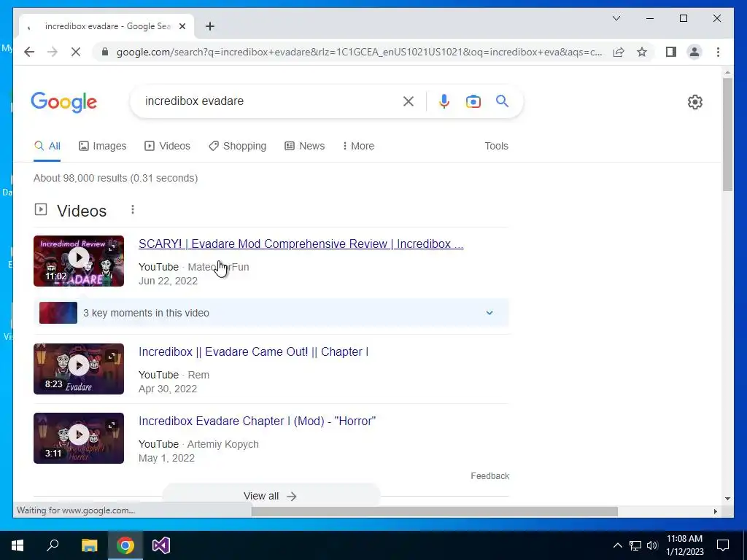
Task: Open Chrome profile menu
Action: point(694,52)
